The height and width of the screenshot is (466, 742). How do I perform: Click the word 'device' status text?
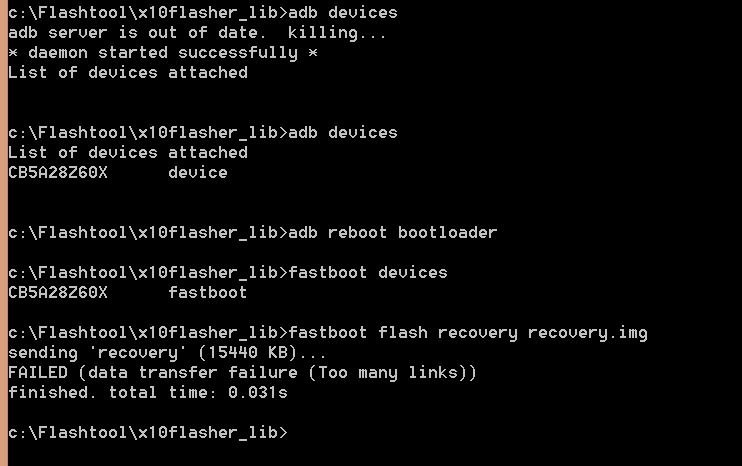coord(198,172)
